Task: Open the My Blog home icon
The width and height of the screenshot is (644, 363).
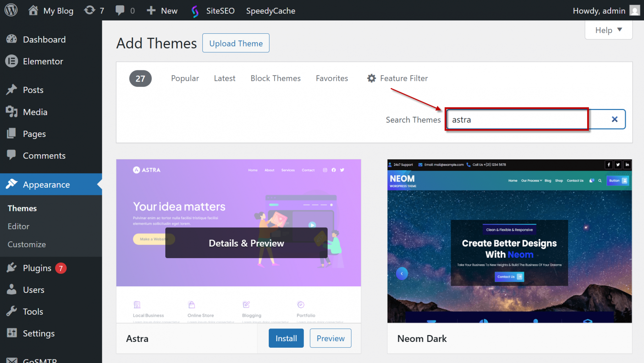Action: (33, 10)
